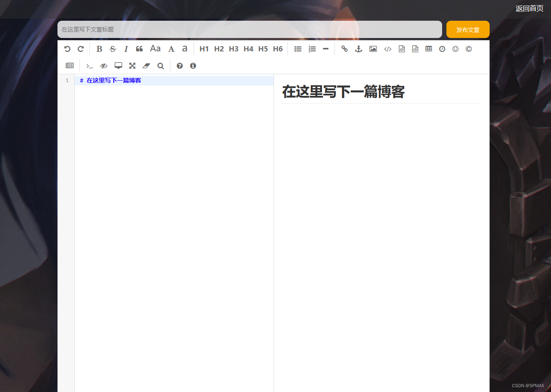Insert an ordered numbered list
This screenshot has width=551, height=392.
click(x=312, y=49)
